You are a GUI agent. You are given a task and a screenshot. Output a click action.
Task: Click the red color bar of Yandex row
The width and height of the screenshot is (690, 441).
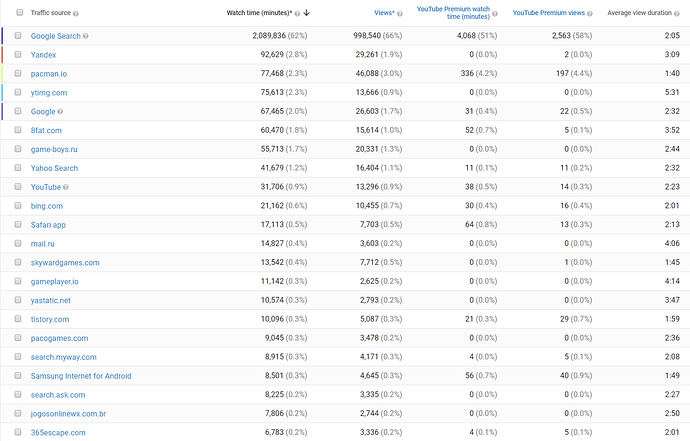point(2,55)
